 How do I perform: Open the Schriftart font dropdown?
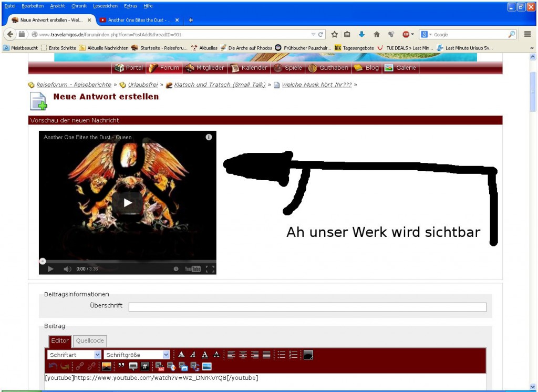coord(75,355)
